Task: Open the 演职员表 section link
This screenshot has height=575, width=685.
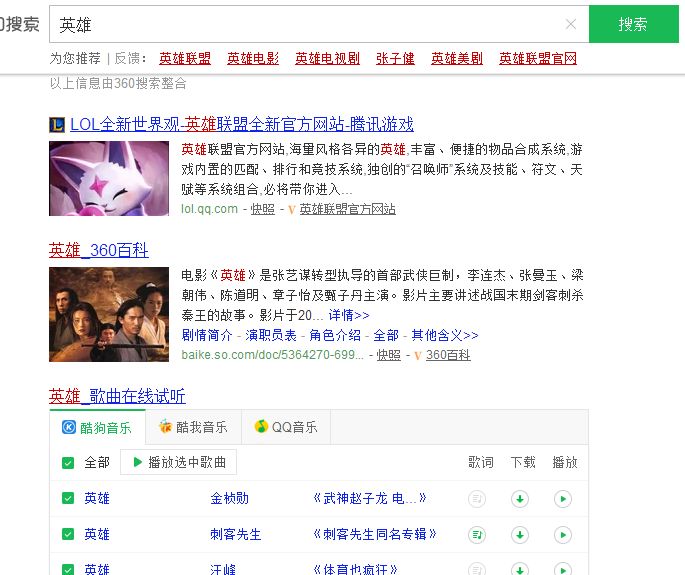Action: [271, 335]
